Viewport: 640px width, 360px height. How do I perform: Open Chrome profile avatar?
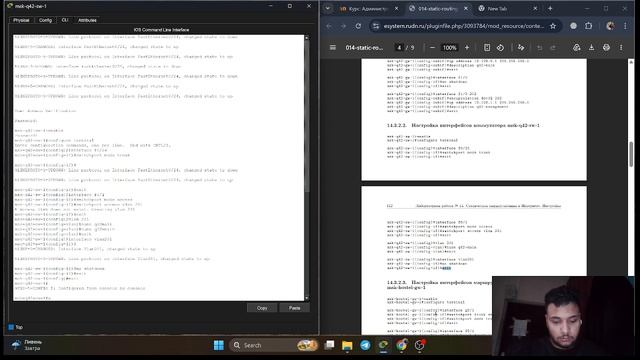click(x=610, y=26)
